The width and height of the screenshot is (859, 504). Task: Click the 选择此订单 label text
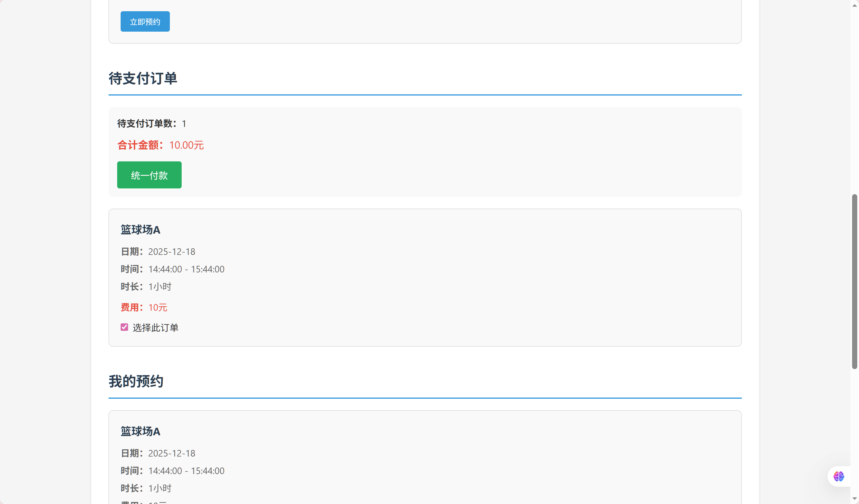pyautogui.click(x=155, y=328)
